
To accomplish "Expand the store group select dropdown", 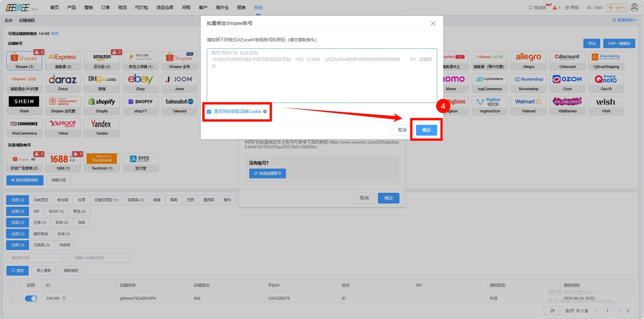I will (36, 258).
